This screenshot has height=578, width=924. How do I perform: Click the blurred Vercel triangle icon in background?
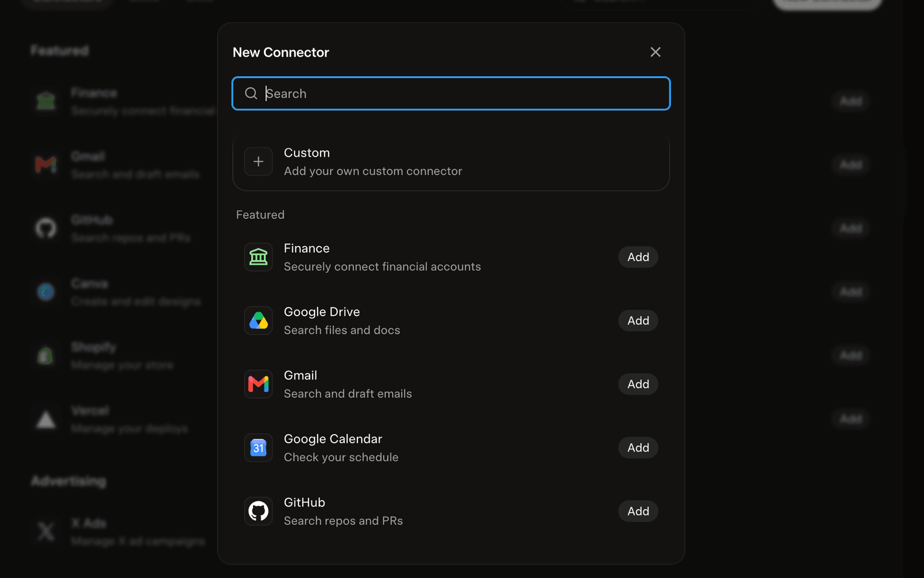[46, 419]
